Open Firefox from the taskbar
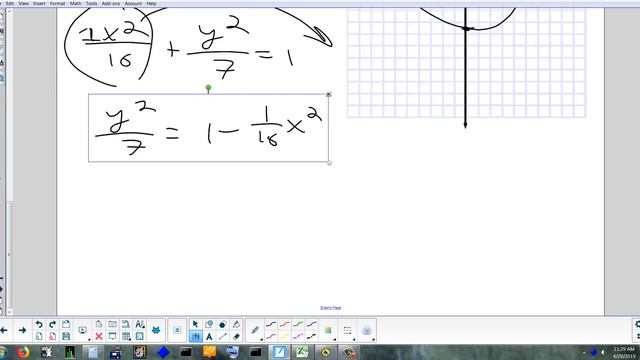 (x=23, y=352)
